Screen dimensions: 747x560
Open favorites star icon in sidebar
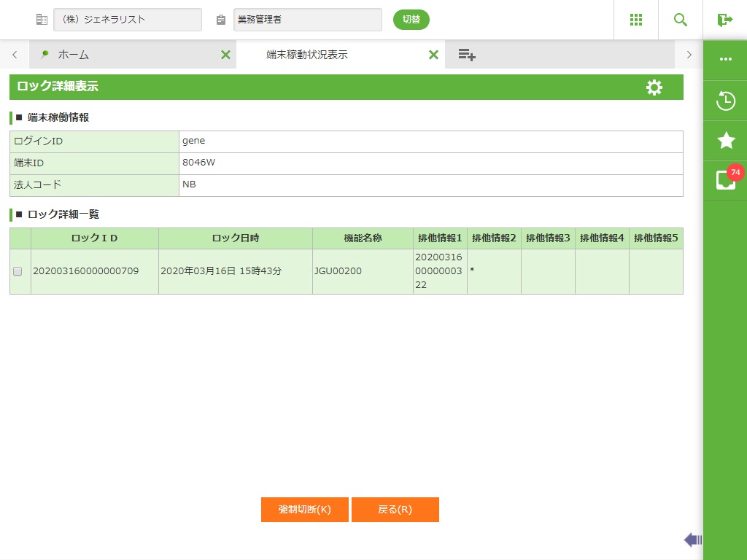coord(725,141)
